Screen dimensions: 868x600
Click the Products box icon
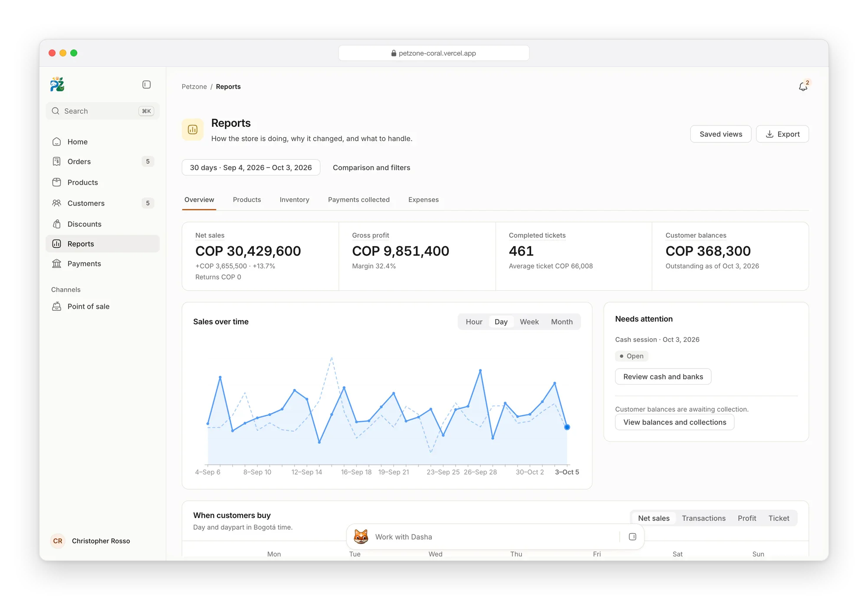56,182
